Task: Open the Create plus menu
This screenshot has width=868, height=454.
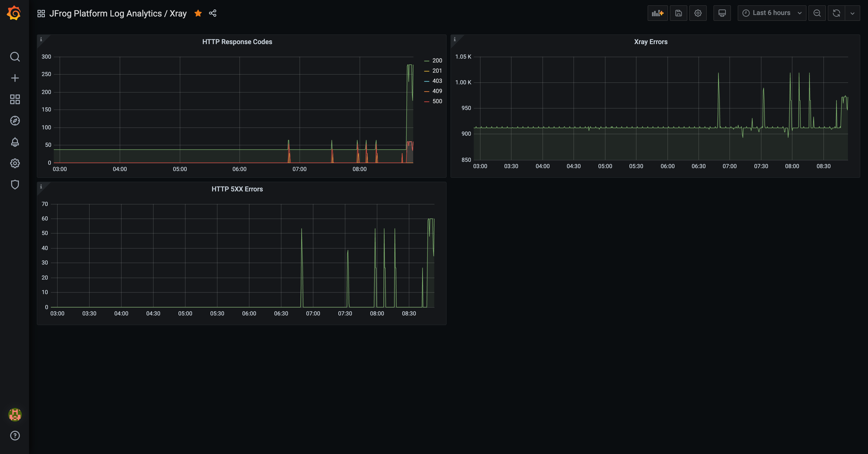Action: [x=15, y=78]
